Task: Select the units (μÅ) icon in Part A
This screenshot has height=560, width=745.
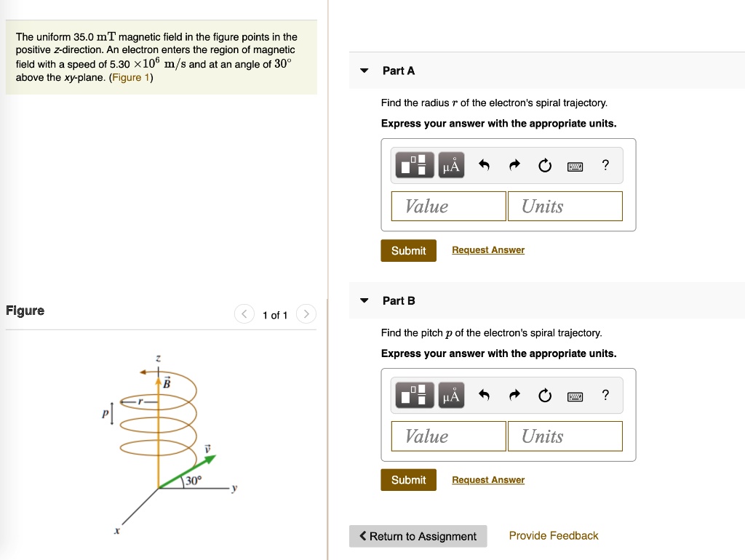Action: tap(451, 165)
